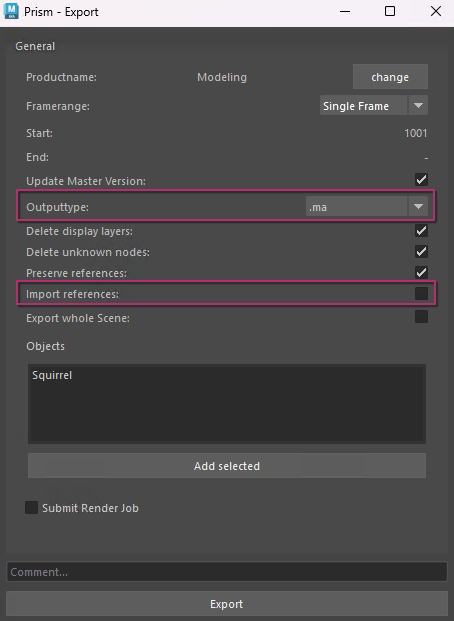
Task: Close the Prism Export window
Action: click(436, 11)
